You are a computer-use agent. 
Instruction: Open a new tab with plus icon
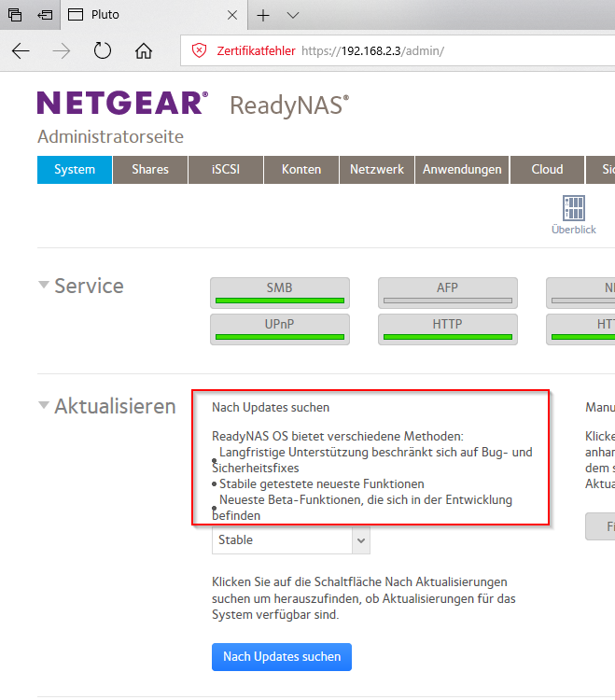pyautogui.click(x=263, y=15)
